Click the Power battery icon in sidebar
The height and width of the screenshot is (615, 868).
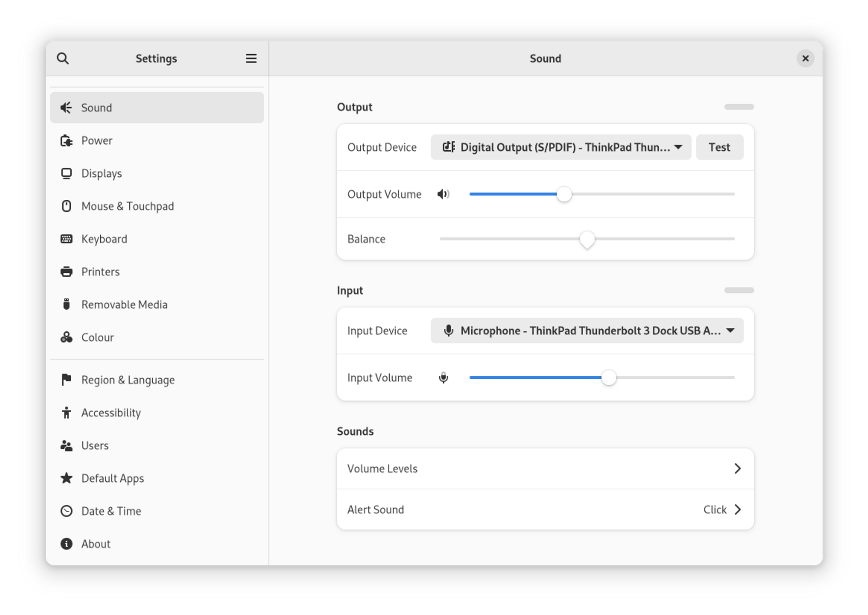click(66, 140)
